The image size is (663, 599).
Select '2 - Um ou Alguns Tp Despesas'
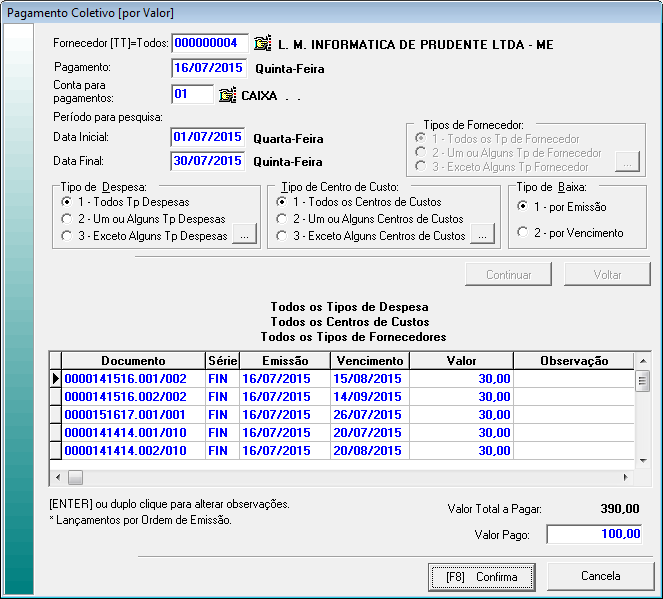pyautogui.click(x=66, y=219)
